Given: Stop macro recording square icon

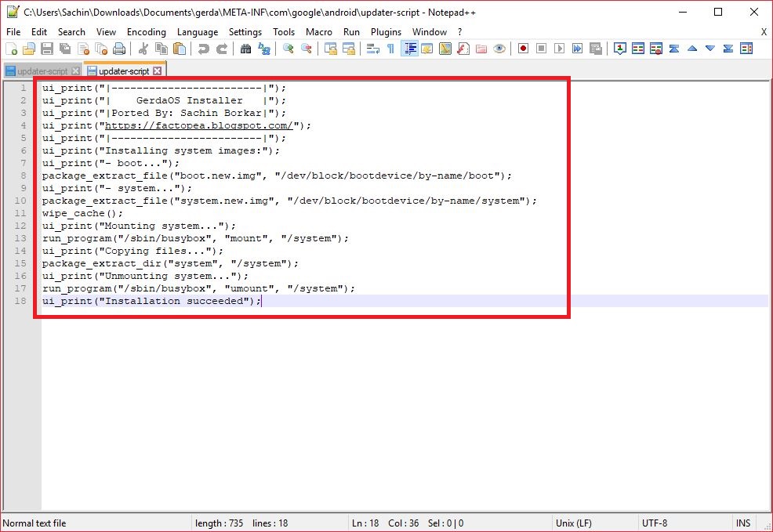Looking at the screenshot, I should point(541,49).
